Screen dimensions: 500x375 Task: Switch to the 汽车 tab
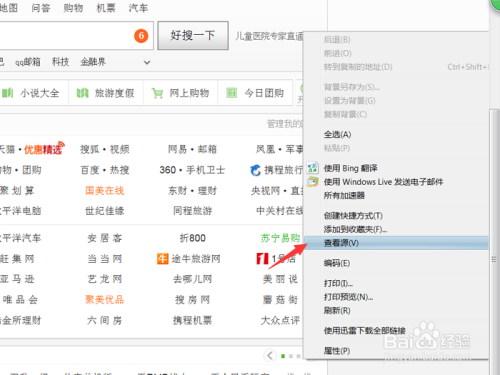[x=138, y=8]
